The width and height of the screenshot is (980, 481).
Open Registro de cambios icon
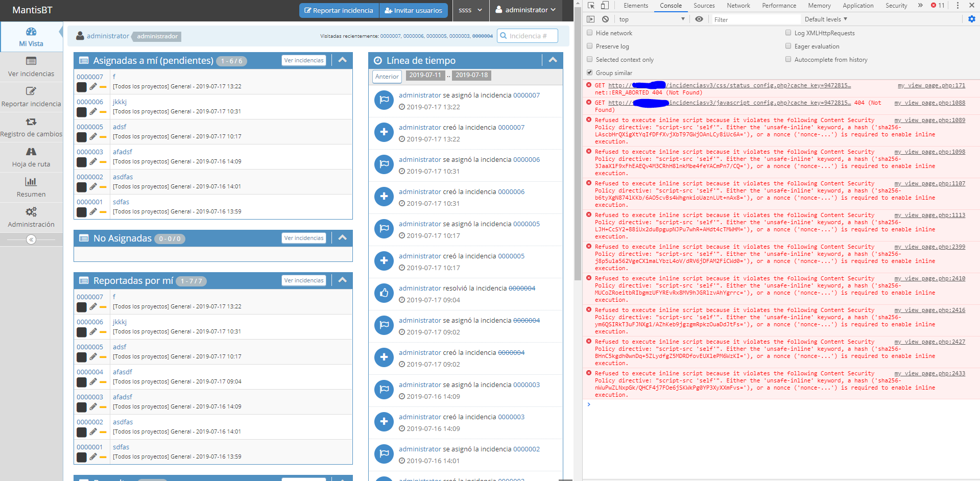(31, 122)
